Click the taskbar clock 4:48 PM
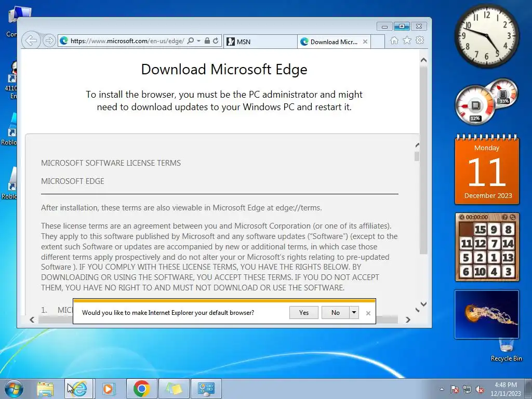The height and width of the screenshot is (399, 532). (x=506, y=385)
